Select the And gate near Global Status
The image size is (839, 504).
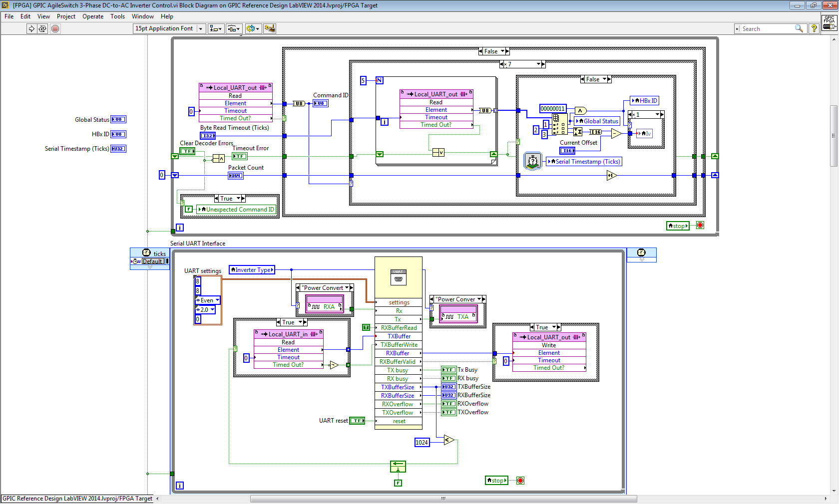[x=580, y=111]
